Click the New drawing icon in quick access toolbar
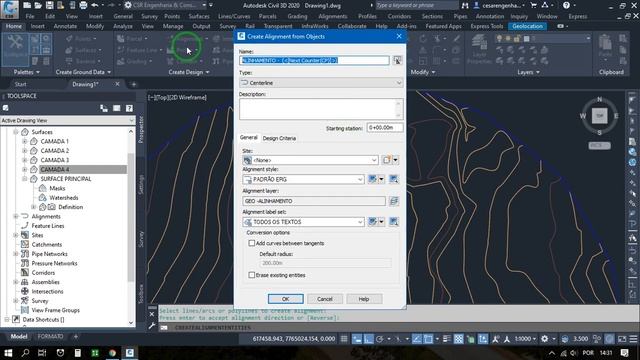Screen dimensions: 640x360 [27, 5]
